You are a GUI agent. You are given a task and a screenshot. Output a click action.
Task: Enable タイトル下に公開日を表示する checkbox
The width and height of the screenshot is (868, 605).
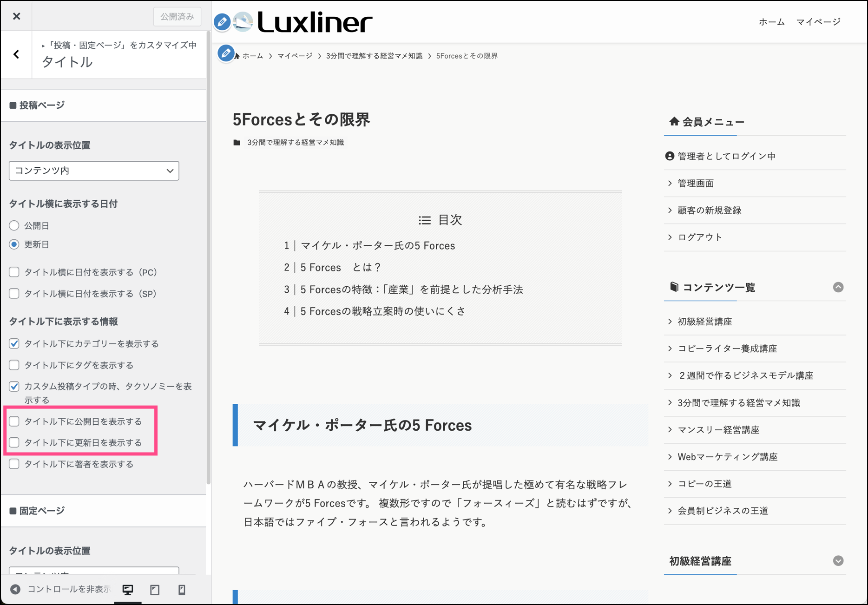[x=14, y=421]
